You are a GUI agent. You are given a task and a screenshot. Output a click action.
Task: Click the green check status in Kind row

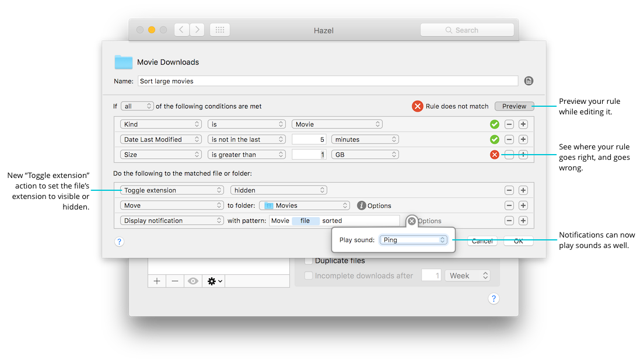click(x=495, y=124)
